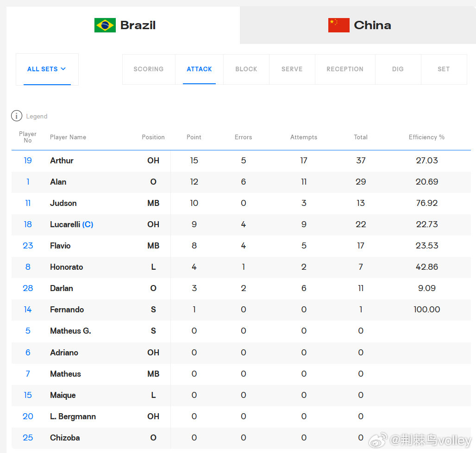Click the Brazil flag icon

pyautogui.click(x=105, y=25)
